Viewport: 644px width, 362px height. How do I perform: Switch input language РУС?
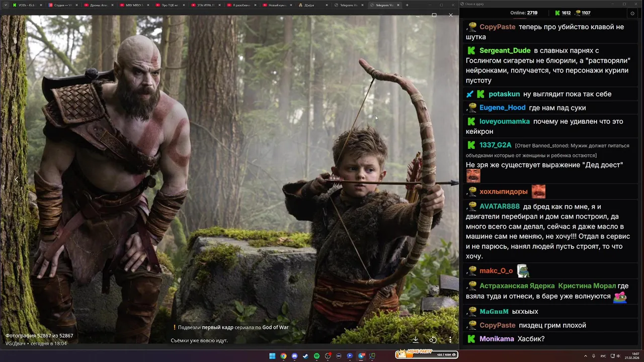tap(603, 356)
